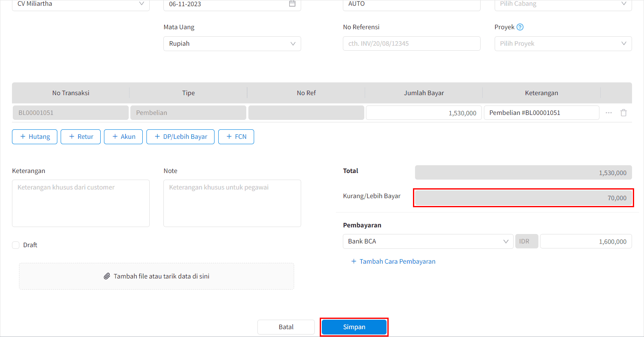
Task: Click the Total value 1,530,000
Action: coord(524,173)
